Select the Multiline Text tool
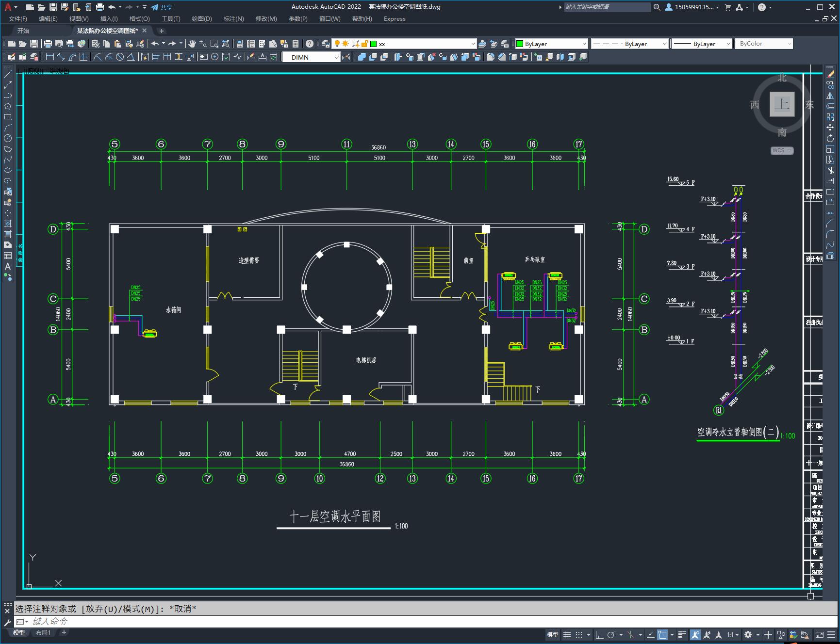The width and height of the screenshot is (840, 644). [8, 266]
